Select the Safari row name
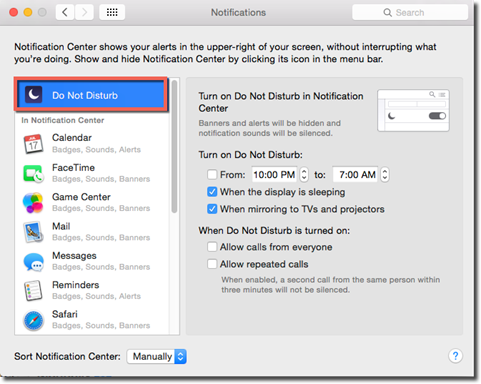 [65, 314]
